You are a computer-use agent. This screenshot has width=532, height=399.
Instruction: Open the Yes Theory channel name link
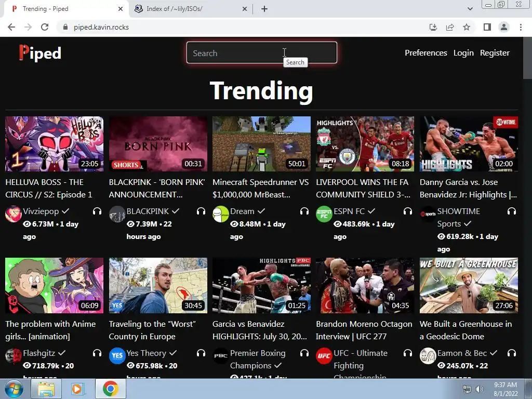(x=146, y=353)
